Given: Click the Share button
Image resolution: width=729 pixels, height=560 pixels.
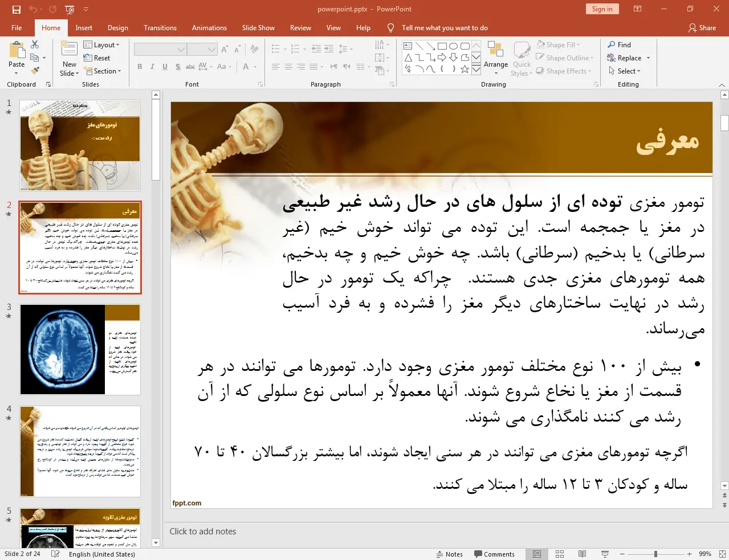Looking at the screenshot, I should pyautogui.click(x=702, y=28).
